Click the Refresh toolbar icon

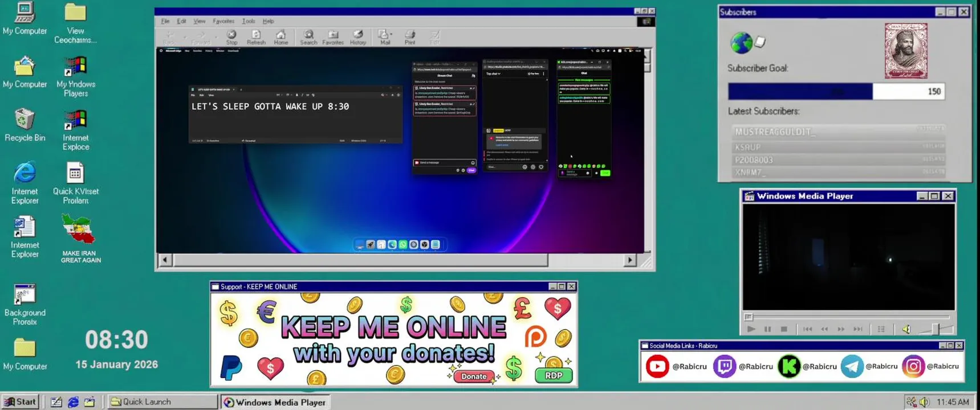256,38
